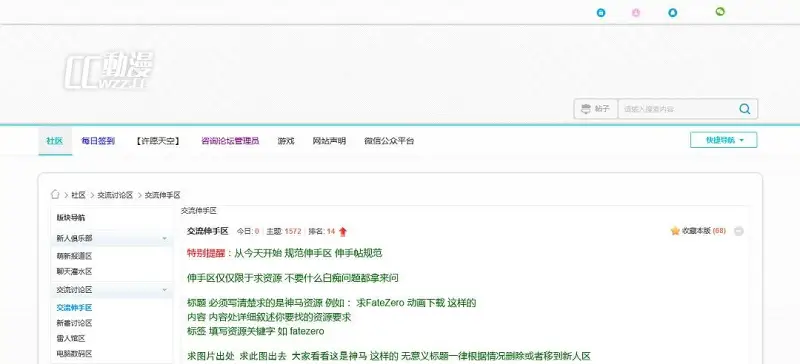This screenshot has width=800, height=364.
Task: Click the line ending with fatezero
Action: click(x=256, y=331)
